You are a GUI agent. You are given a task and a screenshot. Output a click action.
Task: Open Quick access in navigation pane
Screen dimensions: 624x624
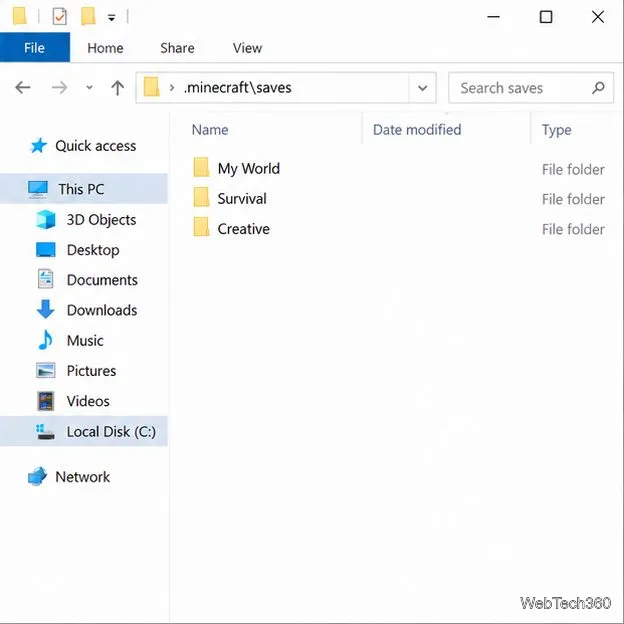[96, 146]
